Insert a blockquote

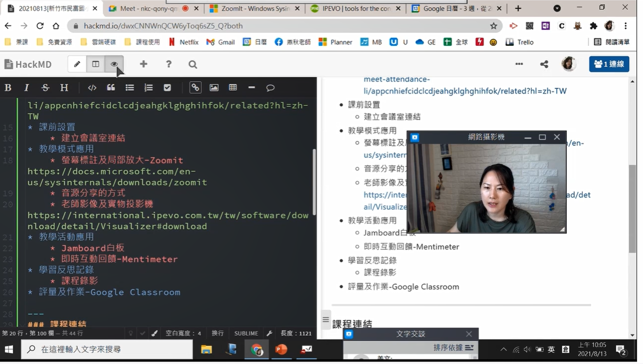111,88
